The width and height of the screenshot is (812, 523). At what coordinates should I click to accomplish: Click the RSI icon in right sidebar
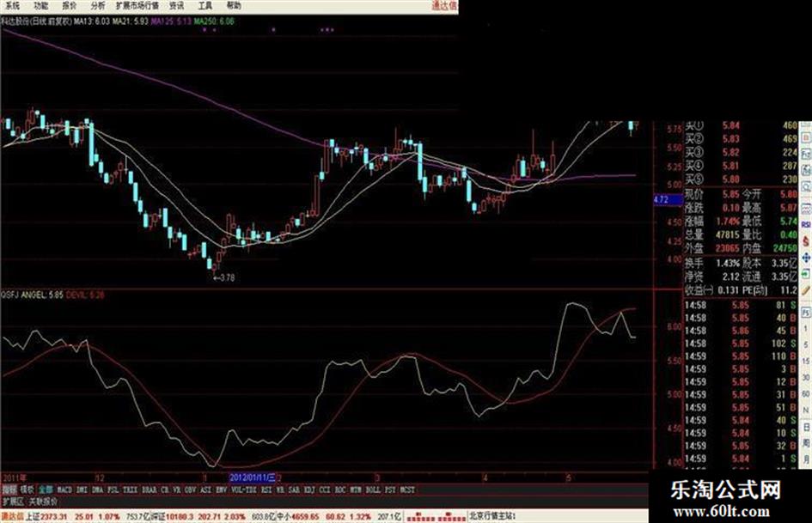click(806, 225)
